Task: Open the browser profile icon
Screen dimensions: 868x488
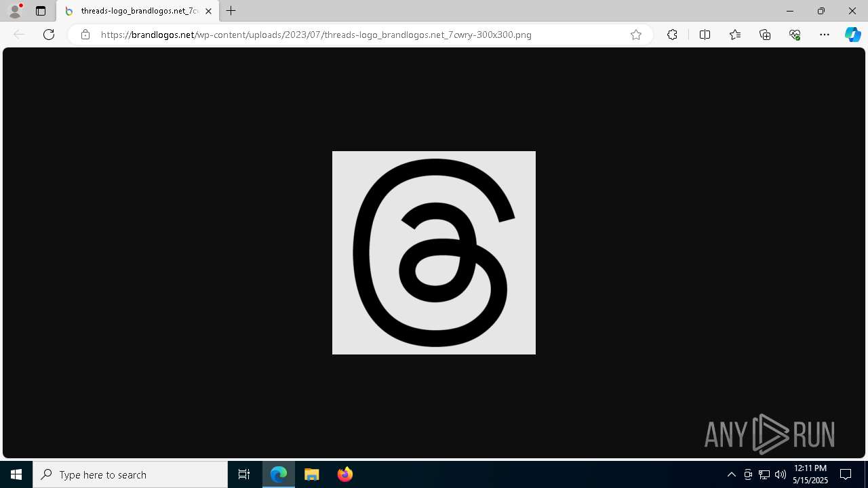Action: [15, 11]
